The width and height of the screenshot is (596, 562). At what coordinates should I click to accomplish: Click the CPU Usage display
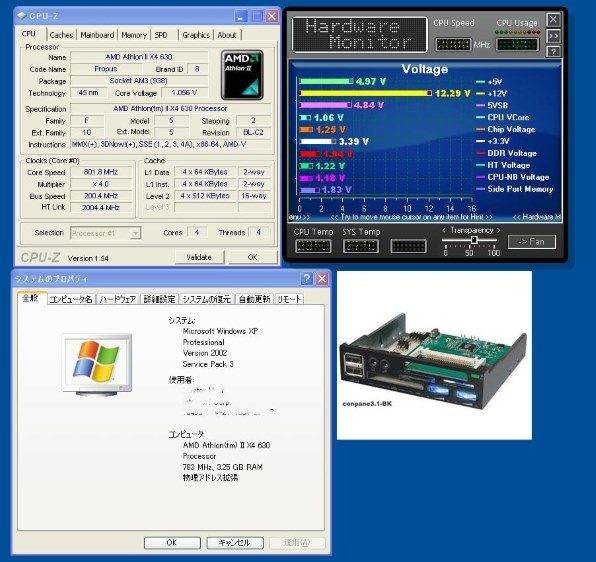tap(517, 44)
